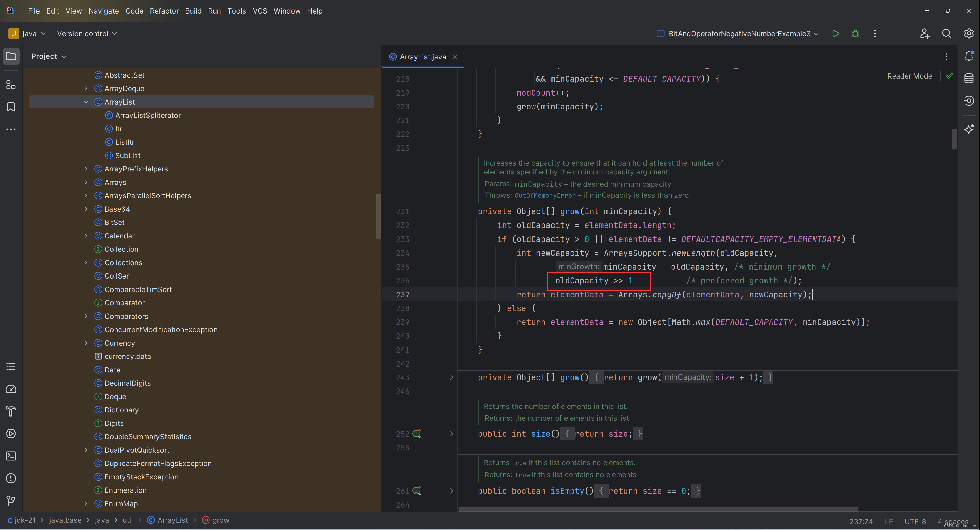Open the Navigate menu
The height and width of the screenshot is (530, 980).
click(x=104, y=11)
